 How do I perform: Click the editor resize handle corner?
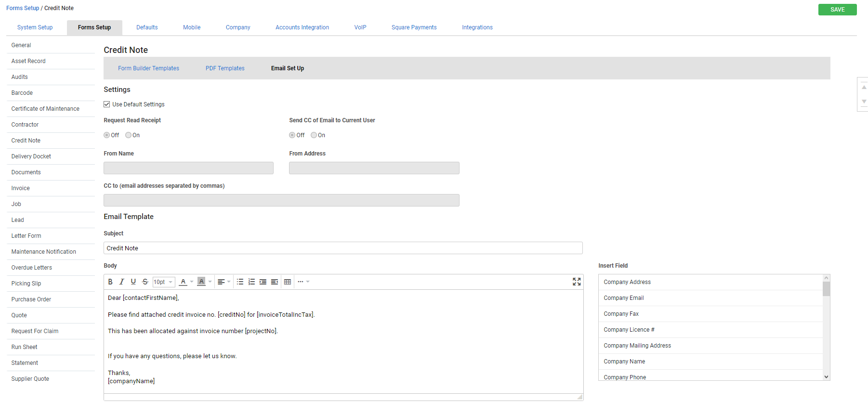tap(580, 397)
